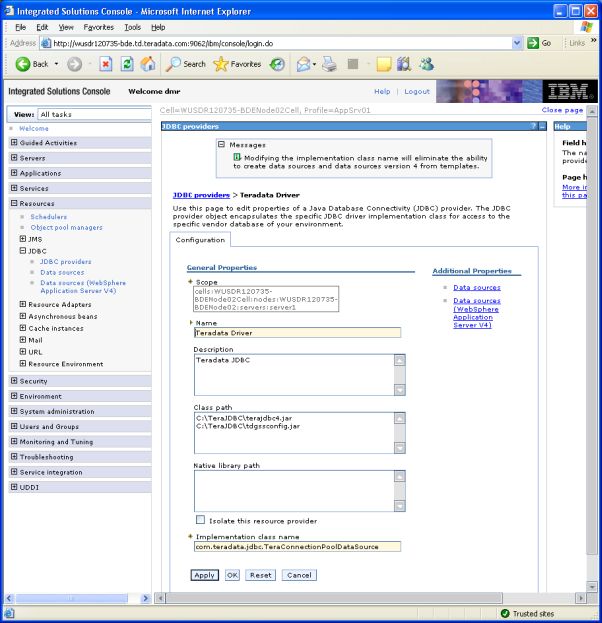Collapse the Resources section
This screenshot has width=602, height=623.
14,203
